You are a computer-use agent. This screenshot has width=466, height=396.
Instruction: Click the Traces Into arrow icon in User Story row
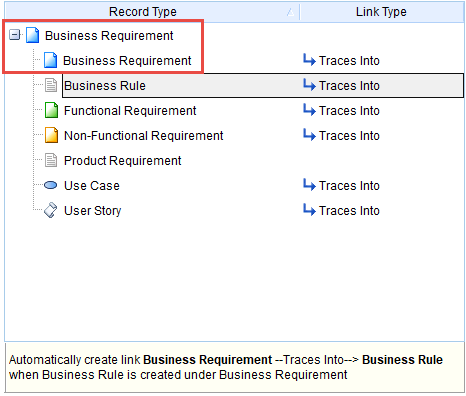coord(309,210)
